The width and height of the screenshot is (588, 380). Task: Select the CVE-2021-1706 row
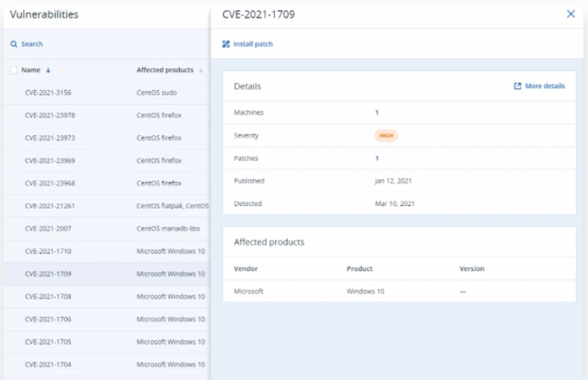[x=107, y=319]
